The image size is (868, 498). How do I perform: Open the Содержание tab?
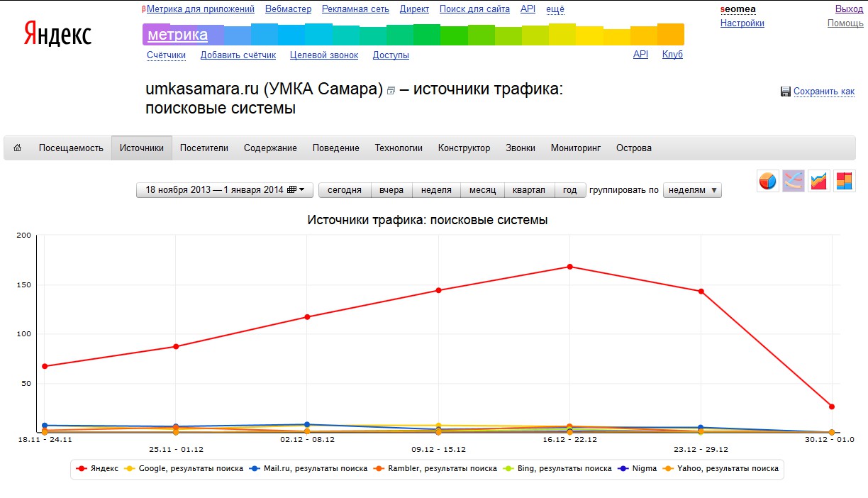click(x=270, y=148)
